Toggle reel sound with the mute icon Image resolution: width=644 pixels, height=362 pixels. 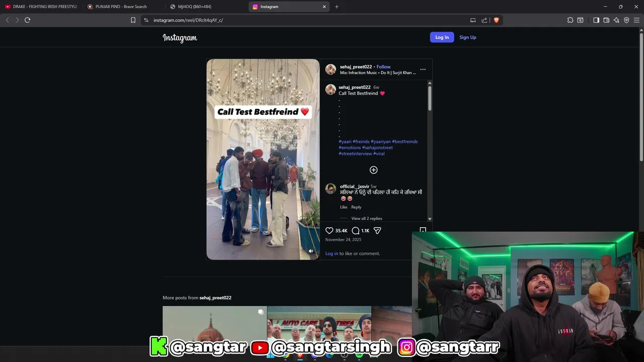click(311, 251)
